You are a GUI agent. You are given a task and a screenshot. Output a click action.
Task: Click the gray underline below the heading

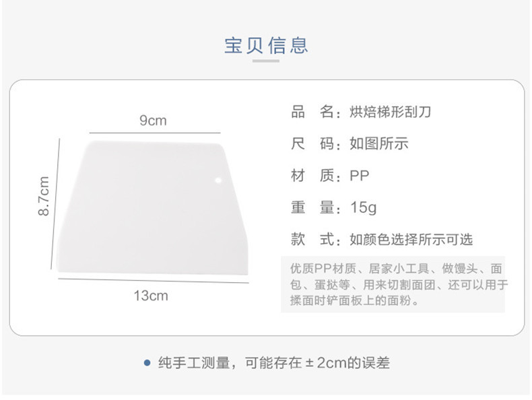[x=266, y=61]
